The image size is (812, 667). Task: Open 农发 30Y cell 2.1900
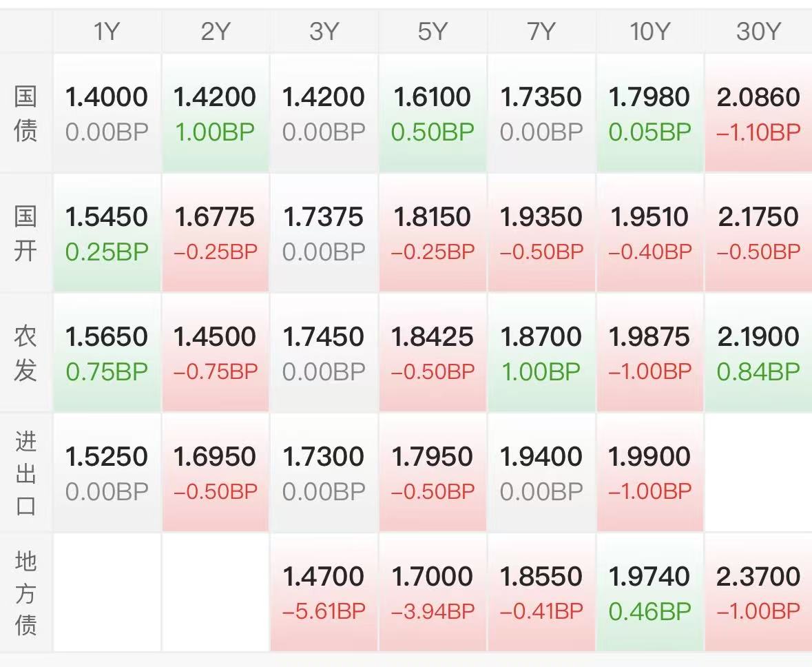coord(758,353)
